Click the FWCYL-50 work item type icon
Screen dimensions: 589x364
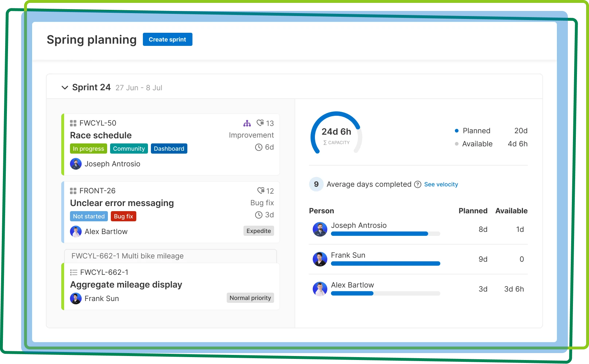point(73,123)
